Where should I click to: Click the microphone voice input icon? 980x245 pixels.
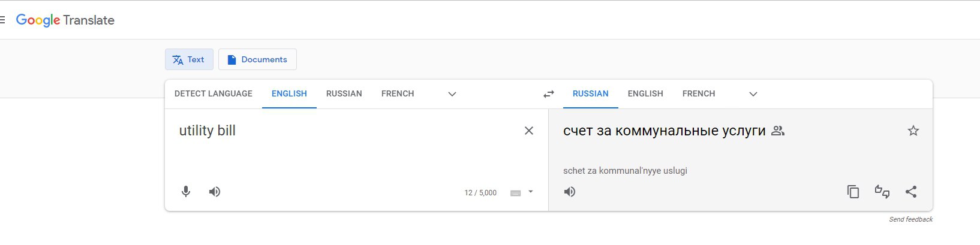(x=186, y=192)
